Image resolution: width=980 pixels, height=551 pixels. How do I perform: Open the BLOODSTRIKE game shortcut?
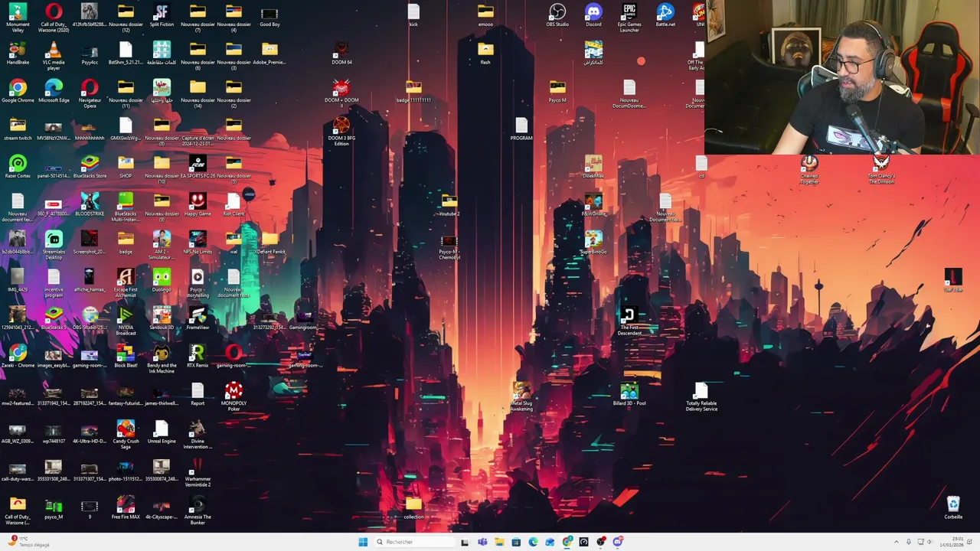(x=90, y=204)
